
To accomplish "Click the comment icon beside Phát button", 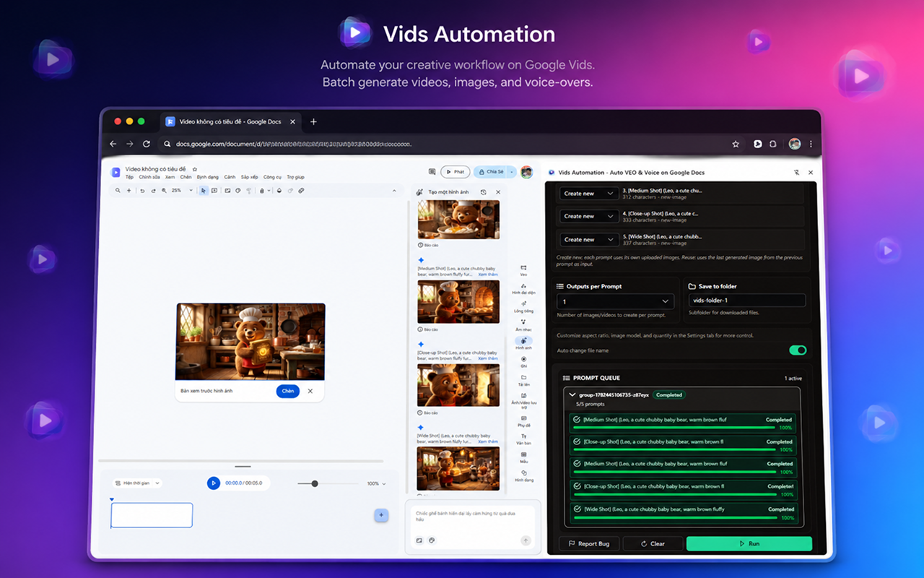I will pos(432,172).
